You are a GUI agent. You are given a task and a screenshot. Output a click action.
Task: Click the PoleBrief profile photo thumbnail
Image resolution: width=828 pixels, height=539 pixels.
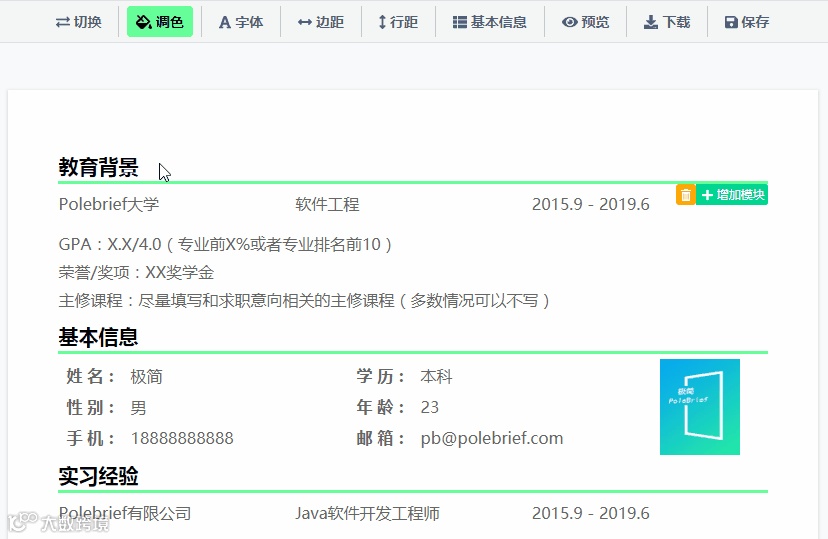pyautogui.click(x=700, y=407)
